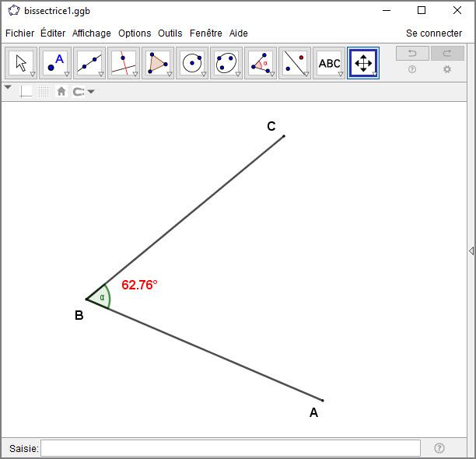Open the Affichage menu
Screen dimensions: 476x459
91,33
